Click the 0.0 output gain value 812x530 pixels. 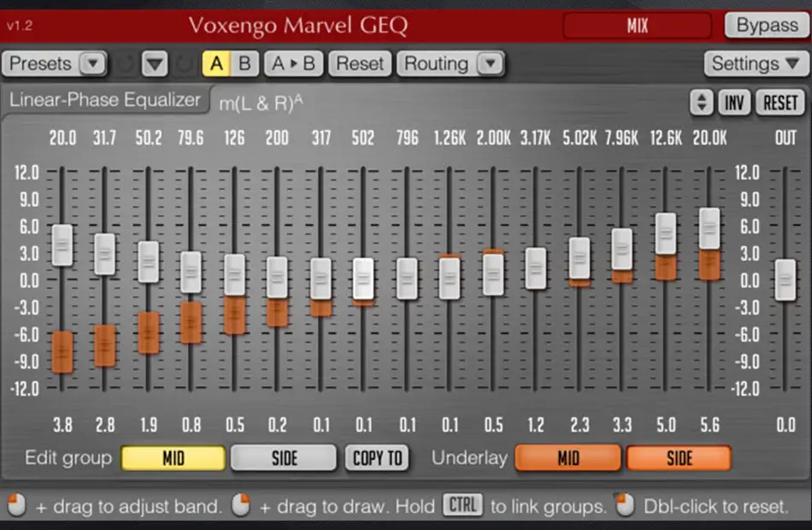[786, 426]
